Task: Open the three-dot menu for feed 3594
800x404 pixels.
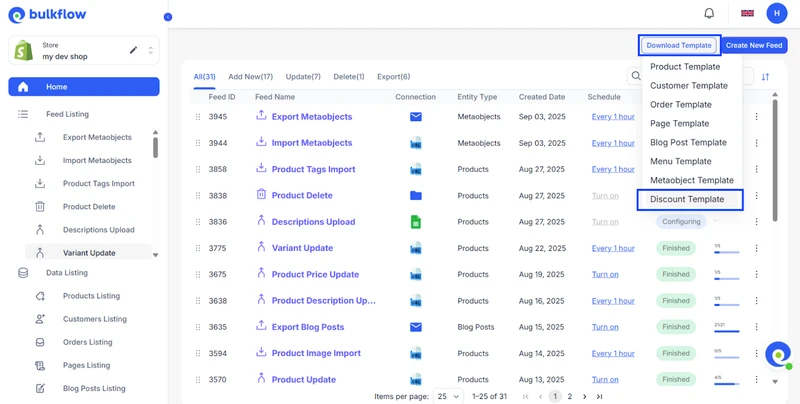Action: coord(757,353)
